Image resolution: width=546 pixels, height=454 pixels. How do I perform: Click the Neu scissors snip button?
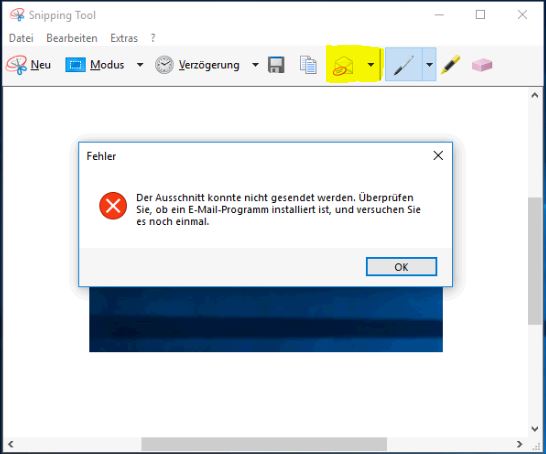click(x=29, y=65)
